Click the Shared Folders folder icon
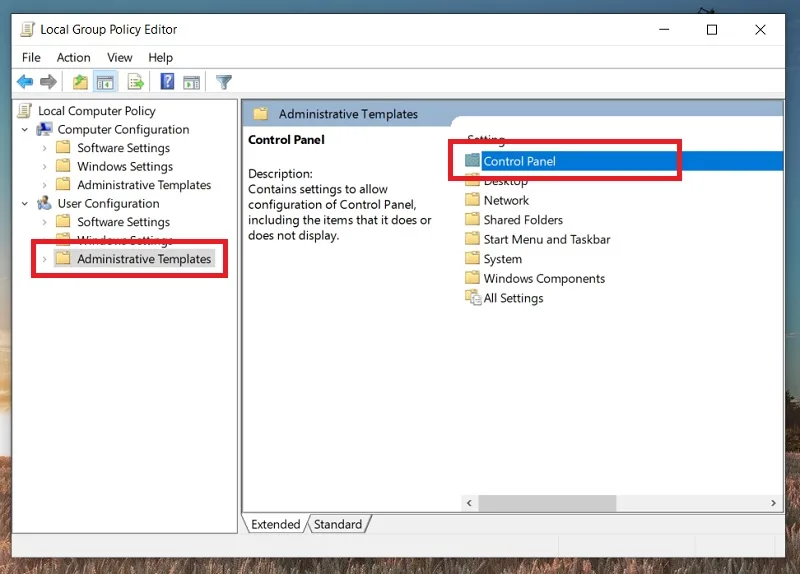 tap(472, 219)
